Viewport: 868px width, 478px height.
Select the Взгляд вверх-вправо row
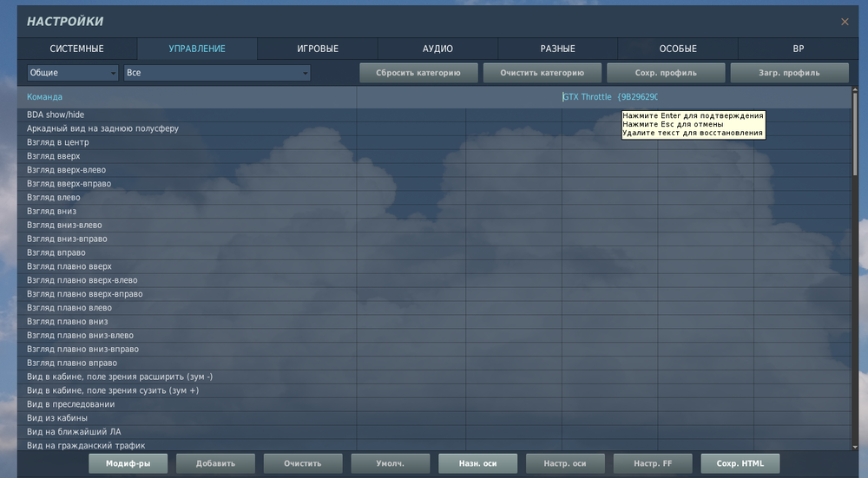click(x=434, y=184)
